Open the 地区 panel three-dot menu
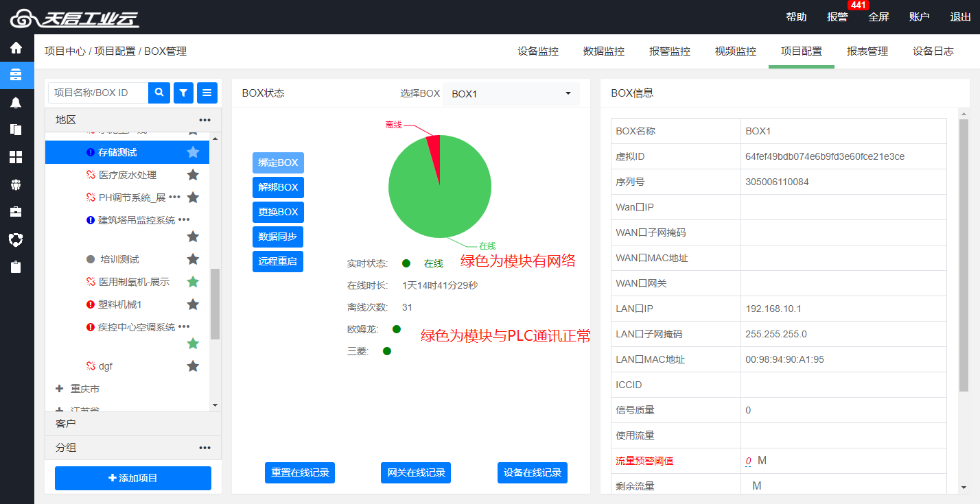This screenshot has height=504, width=980. (205, 120)
